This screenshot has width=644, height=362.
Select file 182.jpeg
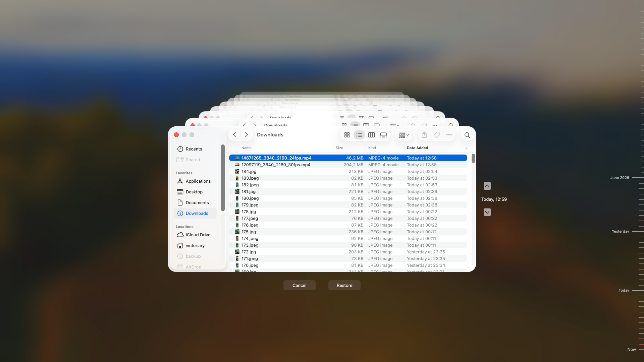[x=348, y=185]
